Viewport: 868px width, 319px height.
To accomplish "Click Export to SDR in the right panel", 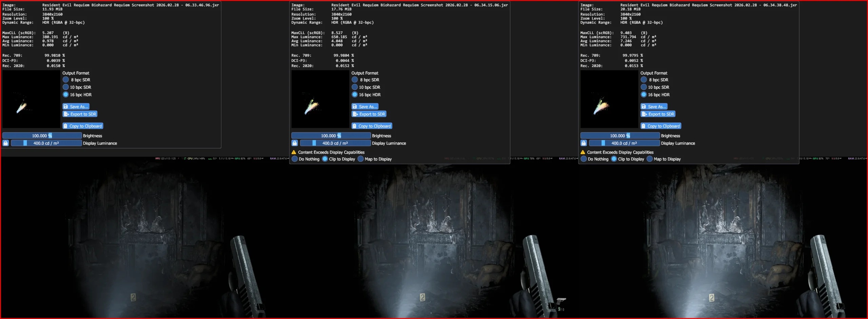I will tap(658, 114).
